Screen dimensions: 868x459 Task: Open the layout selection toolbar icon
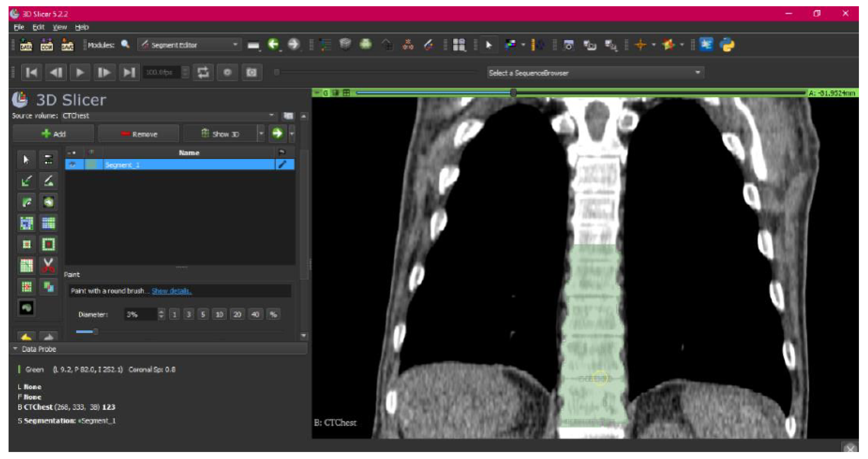pos(459,44)
